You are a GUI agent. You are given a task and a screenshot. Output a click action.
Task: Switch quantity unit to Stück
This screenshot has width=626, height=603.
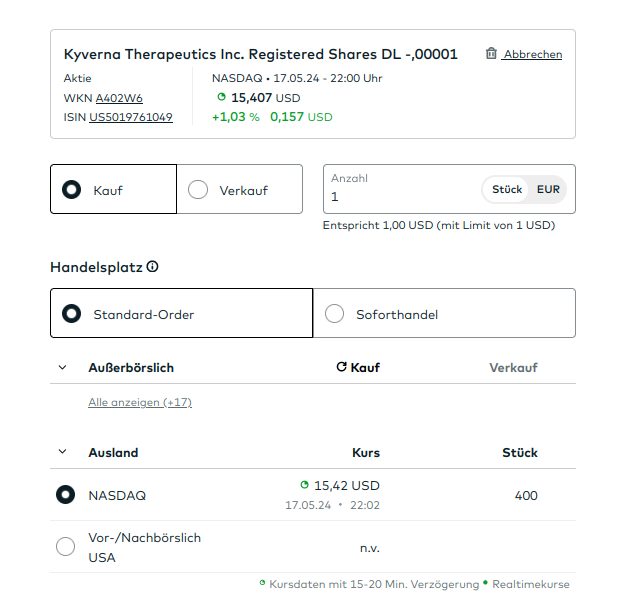(507, 189)
